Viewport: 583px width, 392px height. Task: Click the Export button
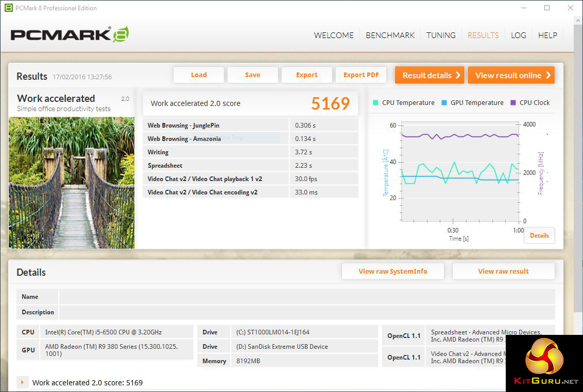pos(307,75)
